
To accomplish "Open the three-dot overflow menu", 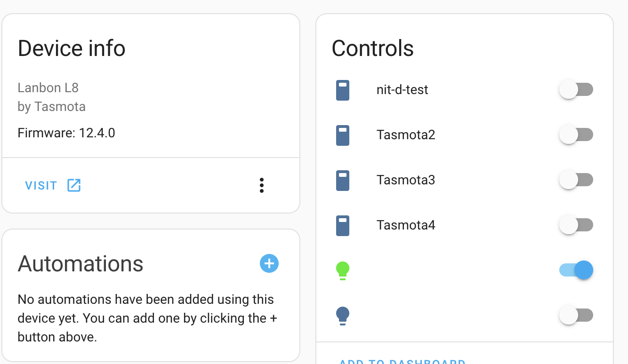I will (x=262, y=185).
